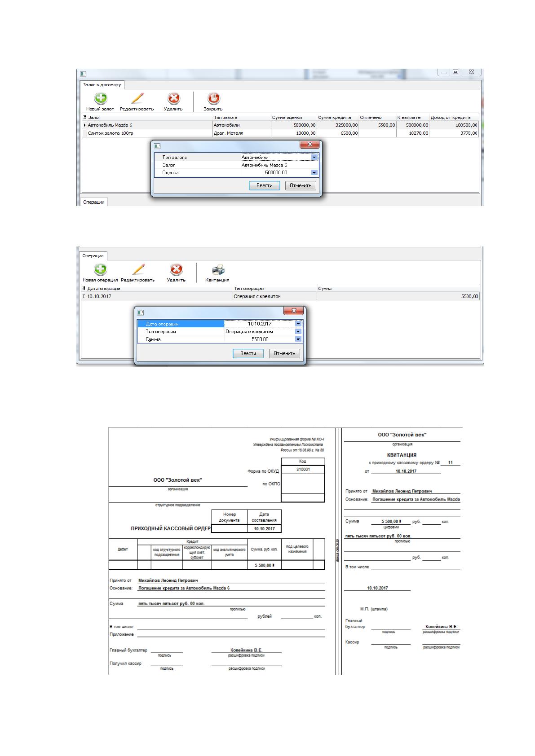Close the Залог к договору window
This screenshot has height=756, width=535.
tap(471, 72)
